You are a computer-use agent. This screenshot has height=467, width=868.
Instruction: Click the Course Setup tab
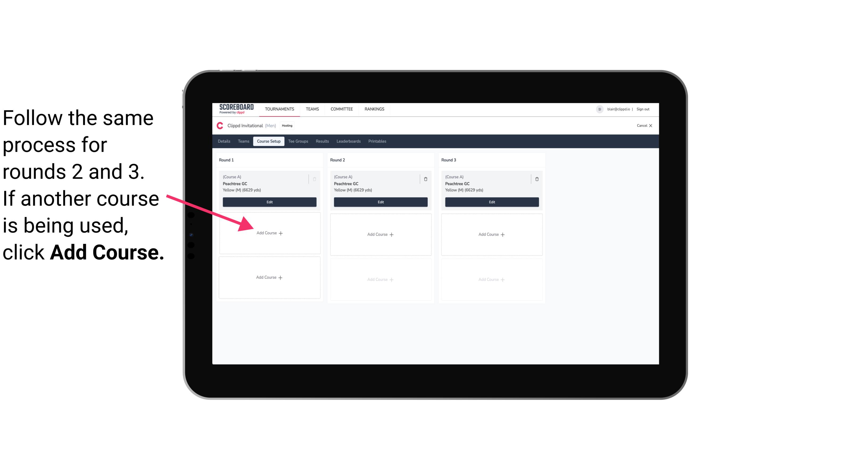[267, 142]
